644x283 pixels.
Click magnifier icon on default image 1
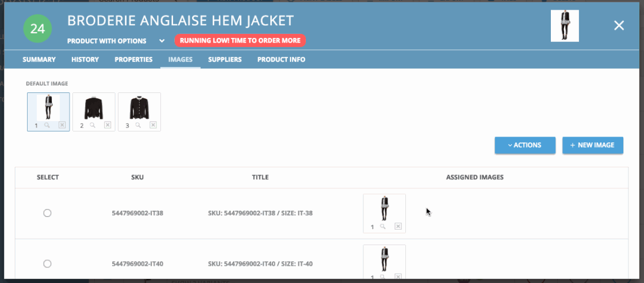[48, 125]
